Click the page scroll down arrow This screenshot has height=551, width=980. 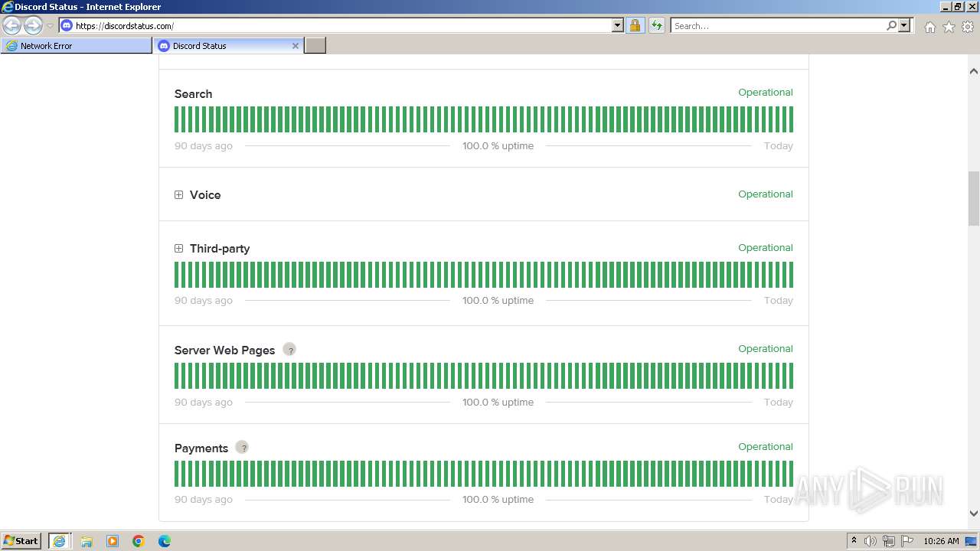pyautogui.click(x=974, y=514)
